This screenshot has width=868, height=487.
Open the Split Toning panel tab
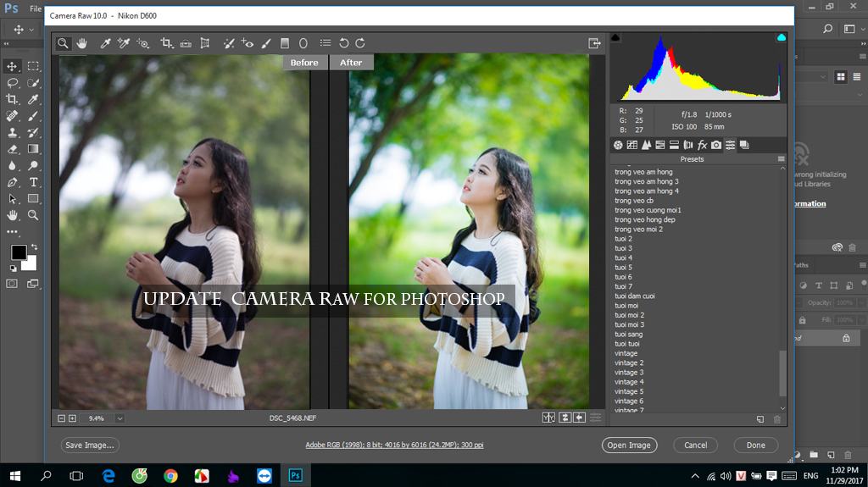coord(674,145)
